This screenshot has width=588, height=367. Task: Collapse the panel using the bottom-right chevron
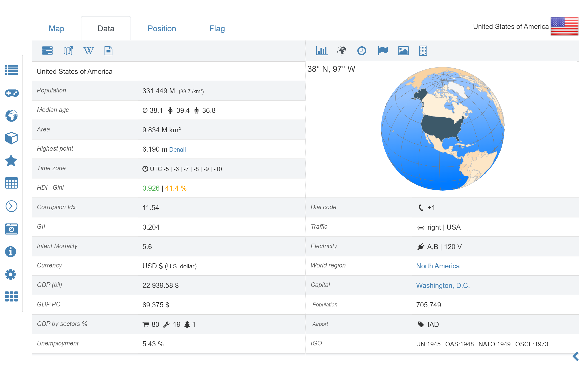(x=575, y=356)
